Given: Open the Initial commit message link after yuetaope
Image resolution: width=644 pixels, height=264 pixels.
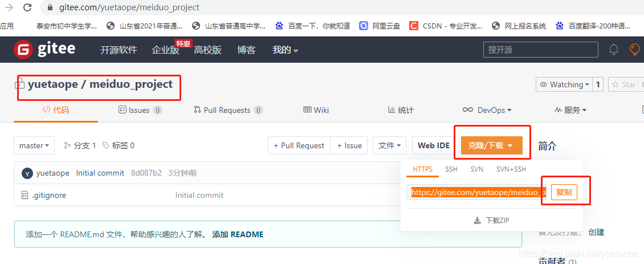Looking at the screenshot, I should pos(100,173).
